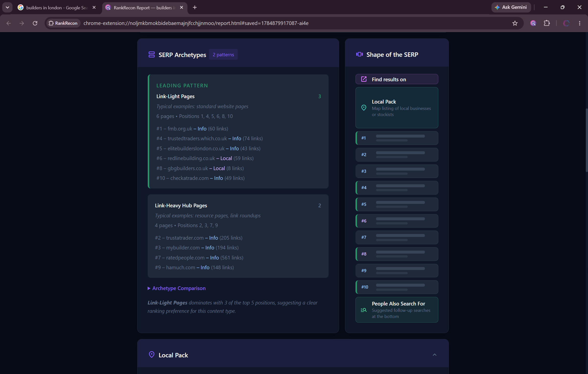Open a new browser tab
The width and height of the screenshot is (588, 374).
(195, 8)
